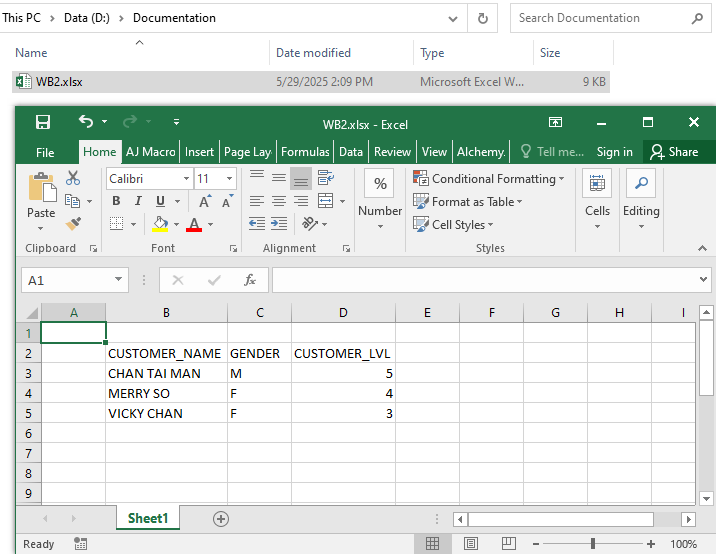Switch to the AJ Macro tab
Image resolution: width=716 pixels, height=554 pixels.
pyautogui.click(x=151, y=152)
